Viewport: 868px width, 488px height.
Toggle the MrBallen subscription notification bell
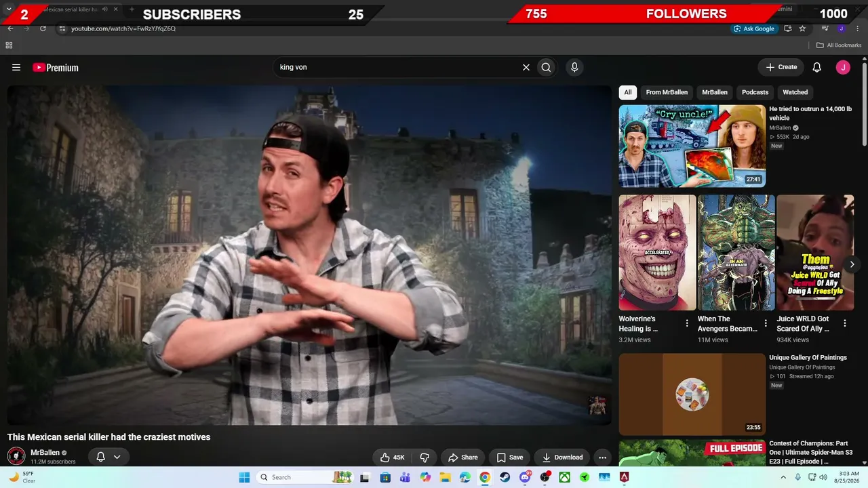[100, 457]
